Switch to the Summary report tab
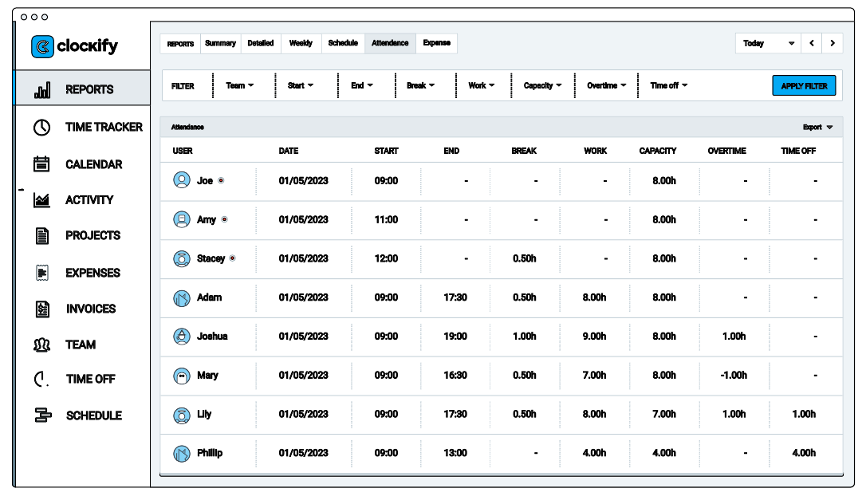The image size is (866, 504). pyautogui.click(x=219, y=44)
